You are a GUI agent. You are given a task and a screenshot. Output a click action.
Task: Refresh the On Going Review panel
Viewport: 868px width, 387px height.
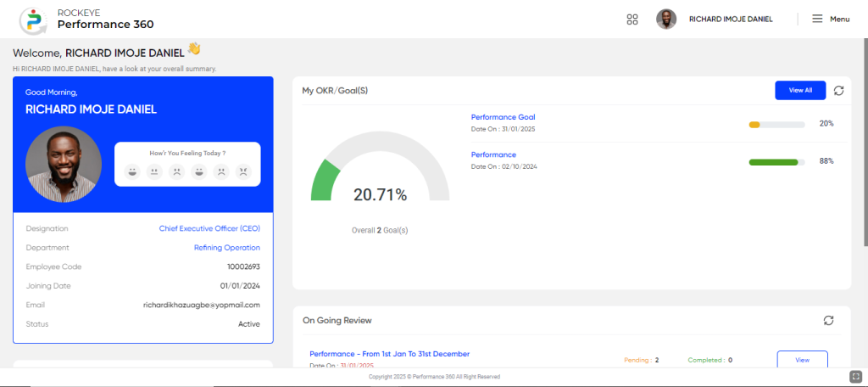(828, 320)
